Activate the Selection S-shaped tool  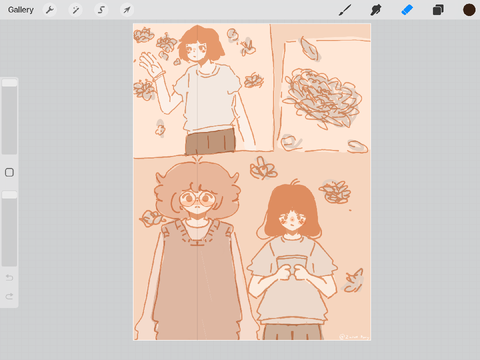[101, 10]
